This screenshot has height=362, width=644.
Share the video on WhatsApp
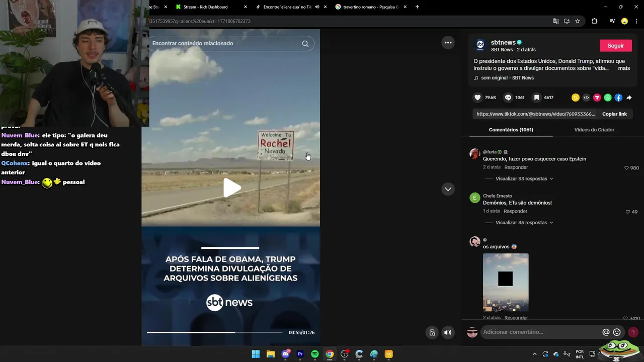(x=608, y=98)
